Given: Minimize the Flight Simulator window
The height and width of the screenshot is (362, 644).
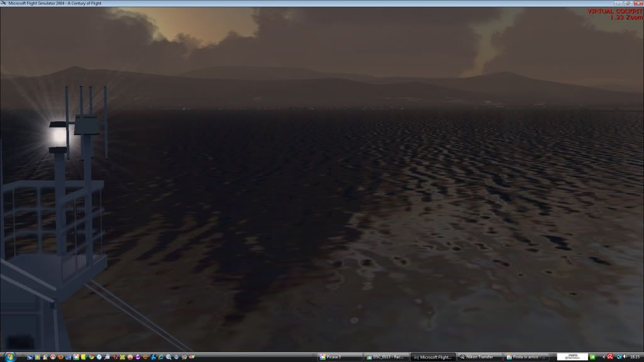Looking at the screenshot, I should [x=619, y=3].
